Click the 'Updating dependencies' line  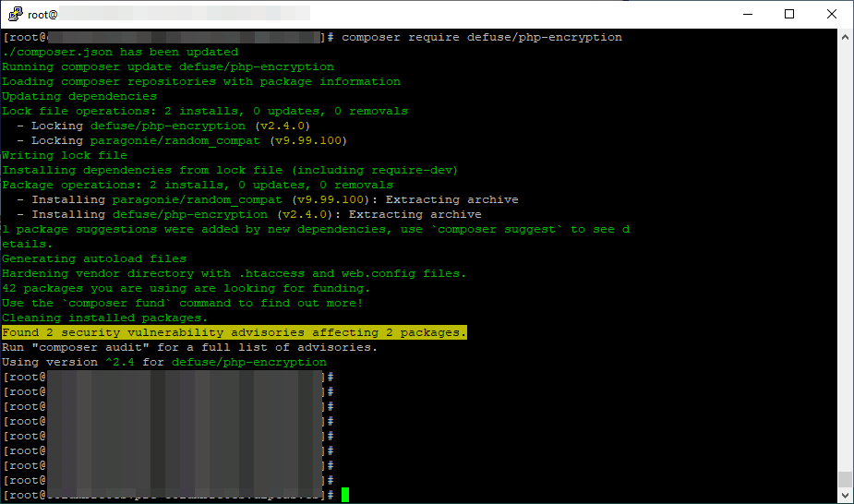(79, 96)
